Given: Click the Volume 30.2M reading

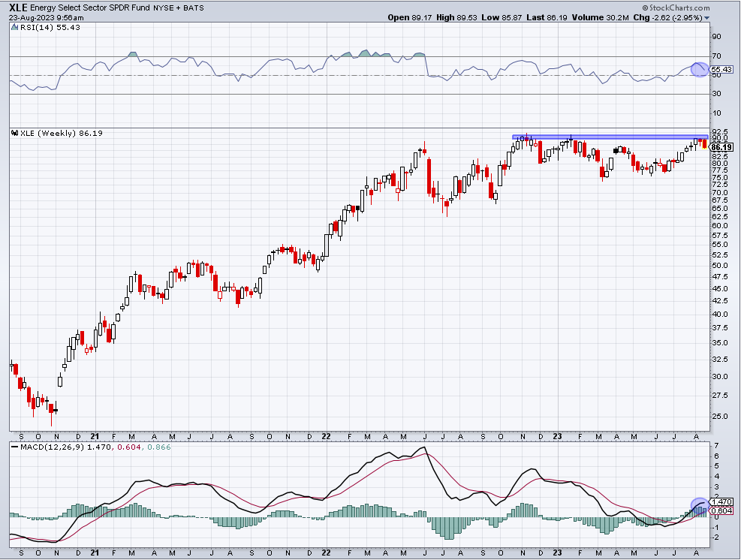Looking at the screenshot, I should [600, 17].
